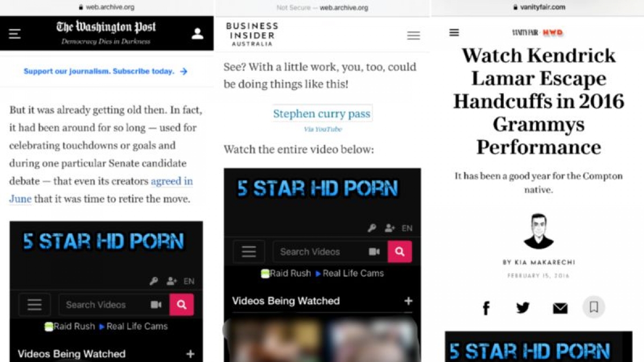The height and width of the screenshot is (362, 644).
Task: Click 'Support our journalism. Subscribe today.' link
Action: click(x=105, y=71)
